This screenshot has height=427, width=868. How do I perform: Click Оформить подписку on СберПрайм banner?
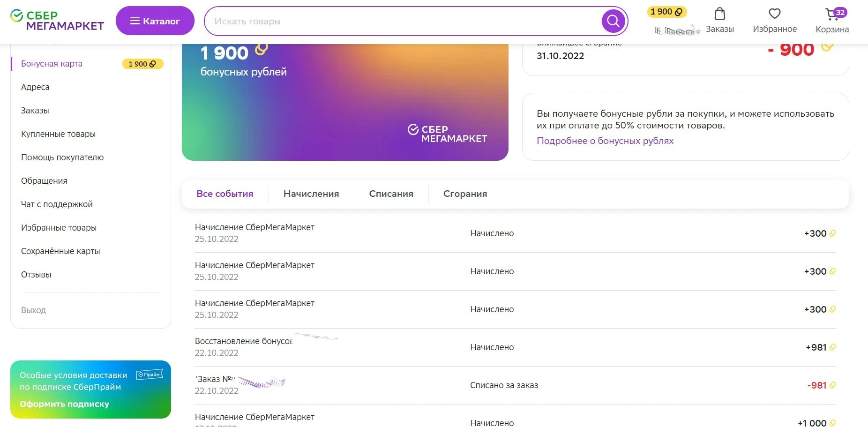click(64, 404)
